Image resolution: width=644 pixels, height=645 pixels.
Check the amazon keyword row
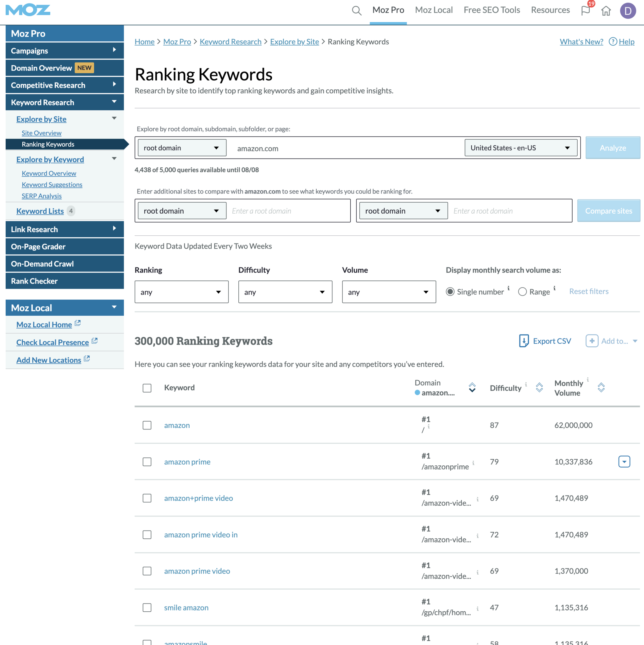147,425
